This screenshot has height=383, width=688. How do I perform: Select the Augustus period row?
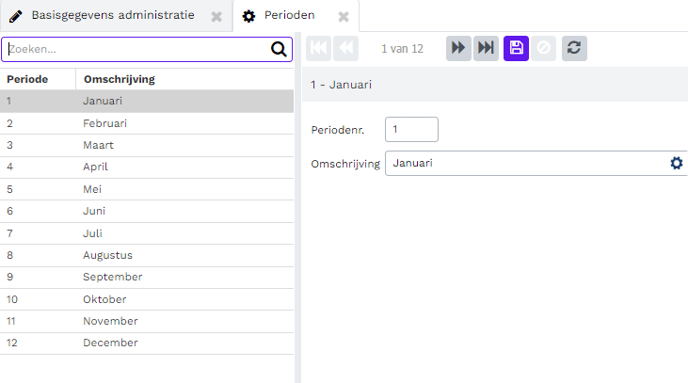click(147, 255)
